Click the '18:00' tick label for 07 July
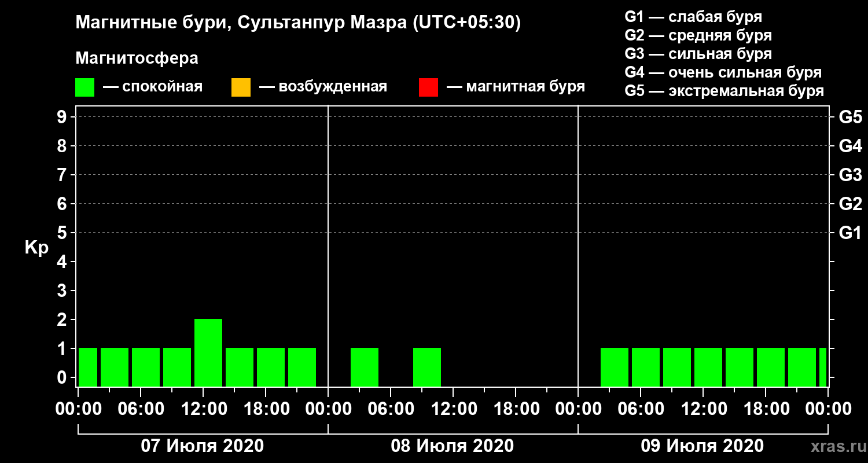 pos(266,409)
